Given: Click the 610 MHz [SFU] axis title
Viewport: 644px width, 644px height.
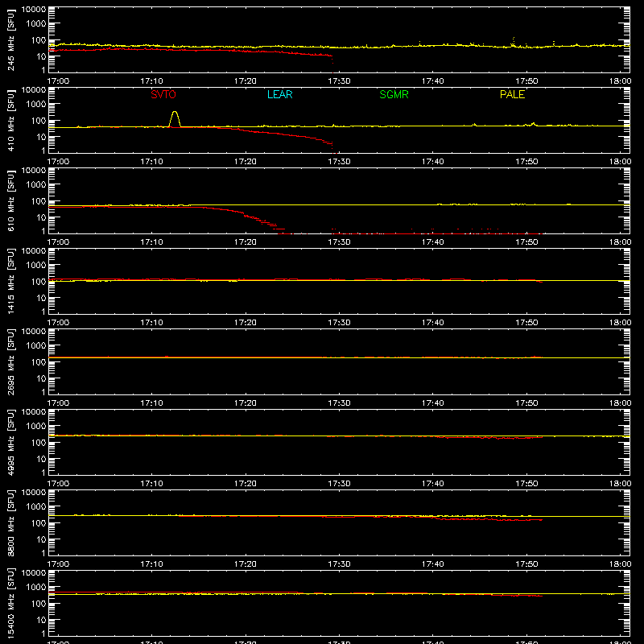Looking at the screenshot, I should click(10, 200).
